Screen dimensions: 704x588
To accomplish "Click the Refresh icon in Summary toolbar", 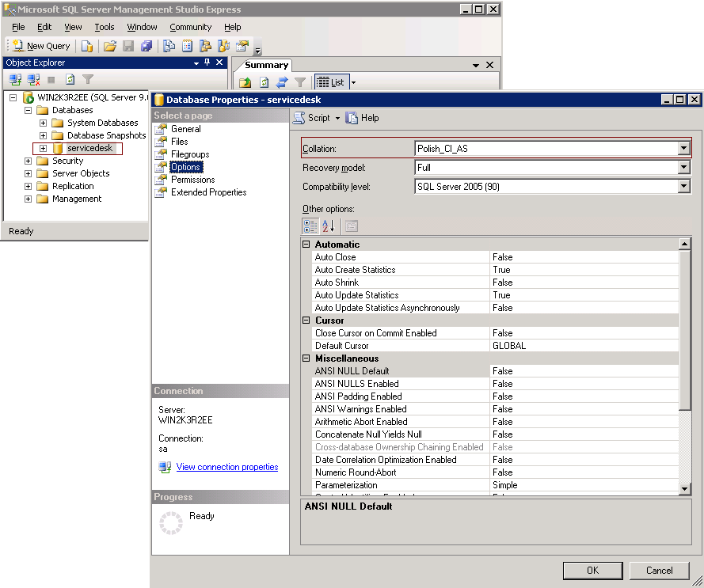I will tap(264, 82).
